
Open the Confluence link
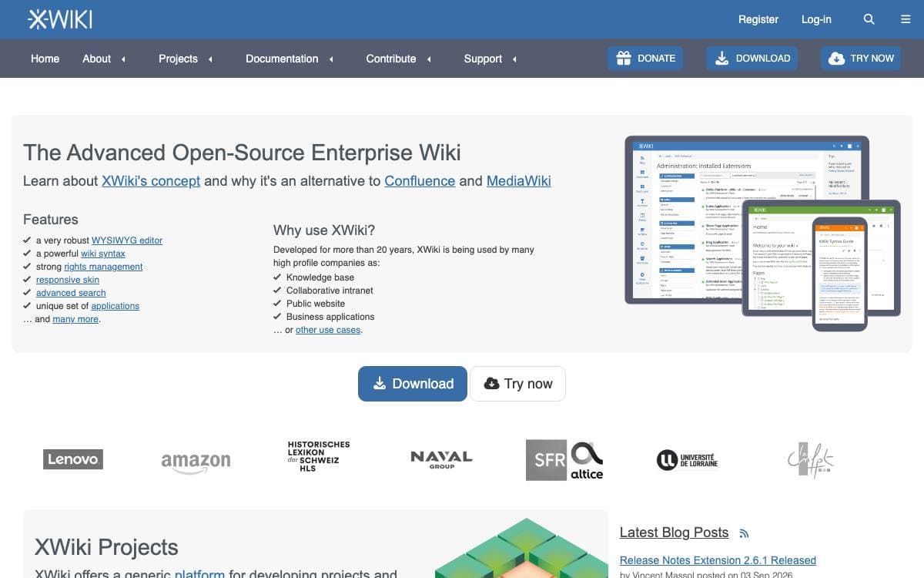point(420,181)
